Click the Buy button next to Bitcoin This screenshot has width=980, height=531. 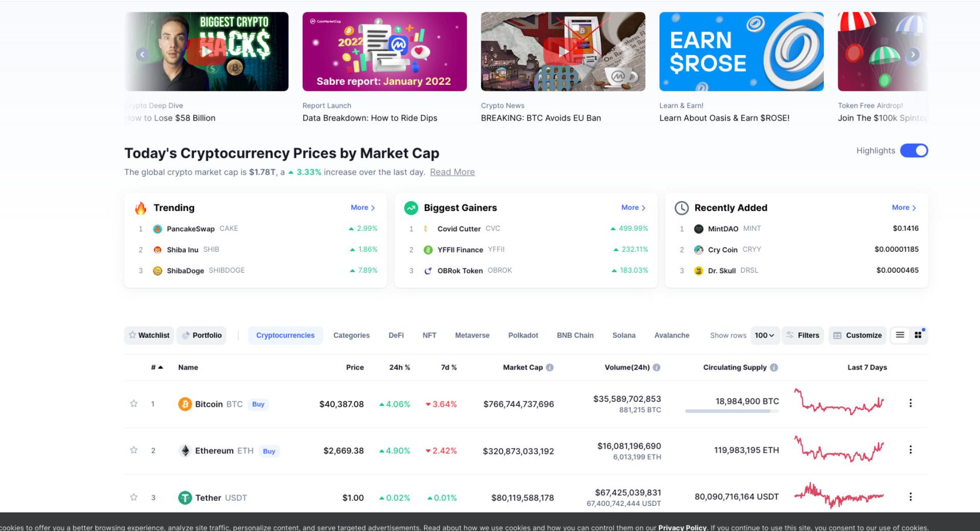[x=258, y=404]
